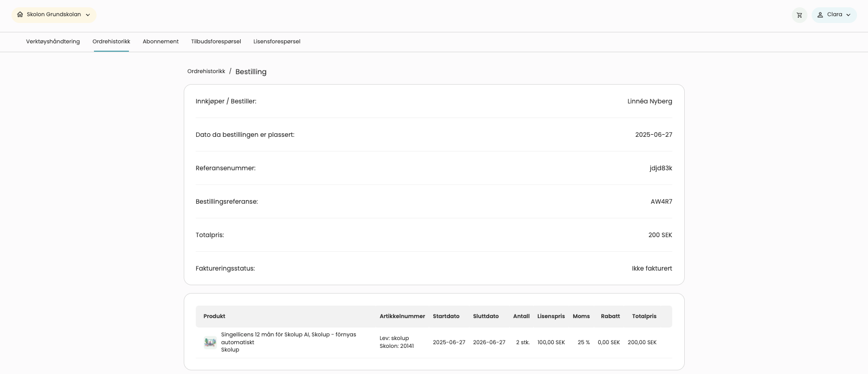Select the Ordrehistorikk tab
This screenshot has width=868, height=374.
(x=111, y=42)
